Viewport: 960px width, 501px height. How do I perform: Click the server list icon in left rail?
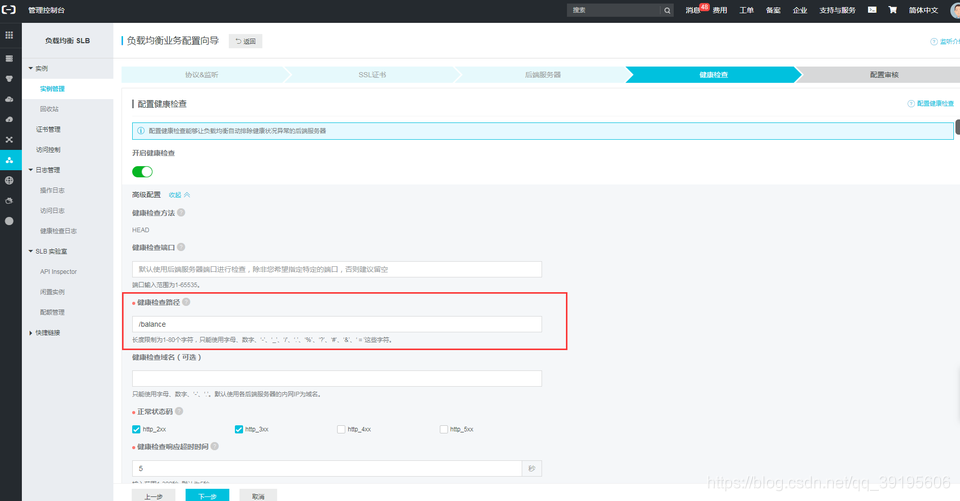[9, 59]
